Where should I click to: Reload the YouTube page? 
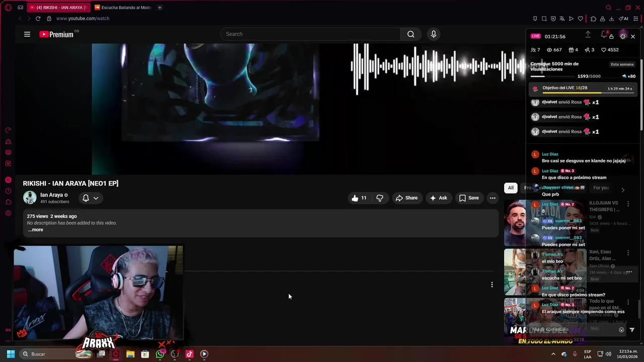(x=38, y=19)
